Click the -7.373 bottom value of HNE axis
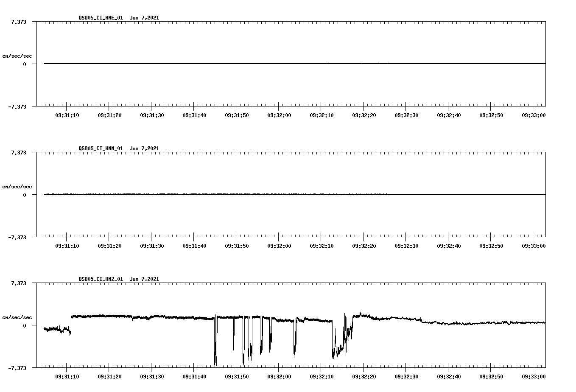 (17, 107)
